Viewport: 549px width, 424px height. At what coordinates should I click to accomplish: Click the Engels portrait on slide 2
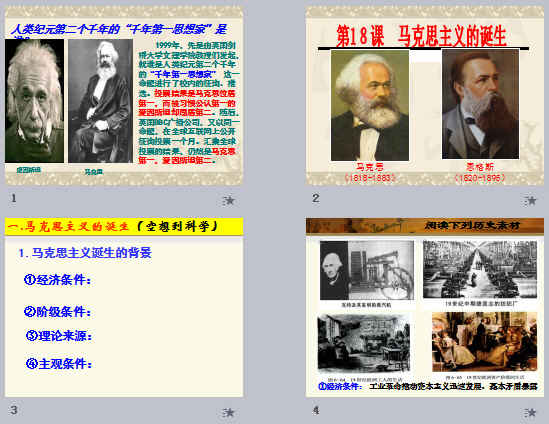480,104
